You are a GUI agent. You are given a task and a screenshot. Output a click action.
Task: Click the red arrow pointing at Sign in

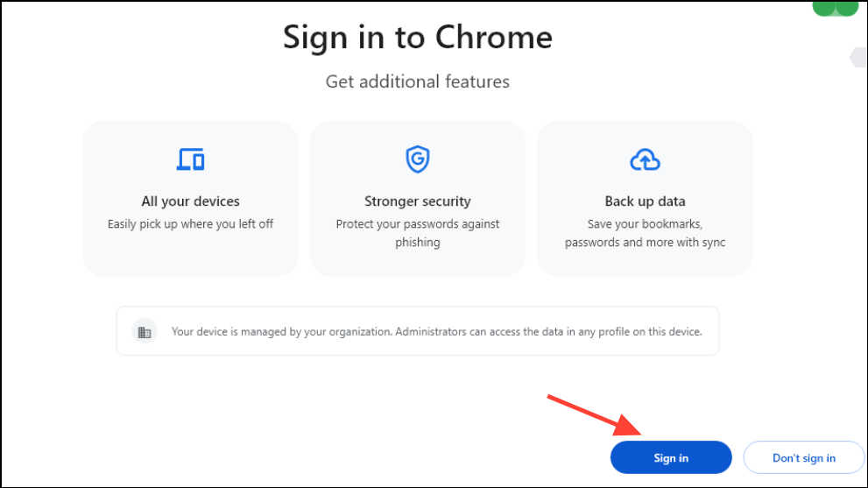(x=595, y=415)
